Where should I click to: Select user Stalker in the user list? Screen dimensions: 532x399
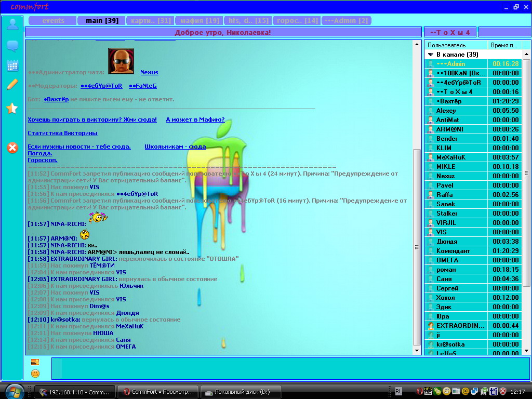[x=447, y=214]
